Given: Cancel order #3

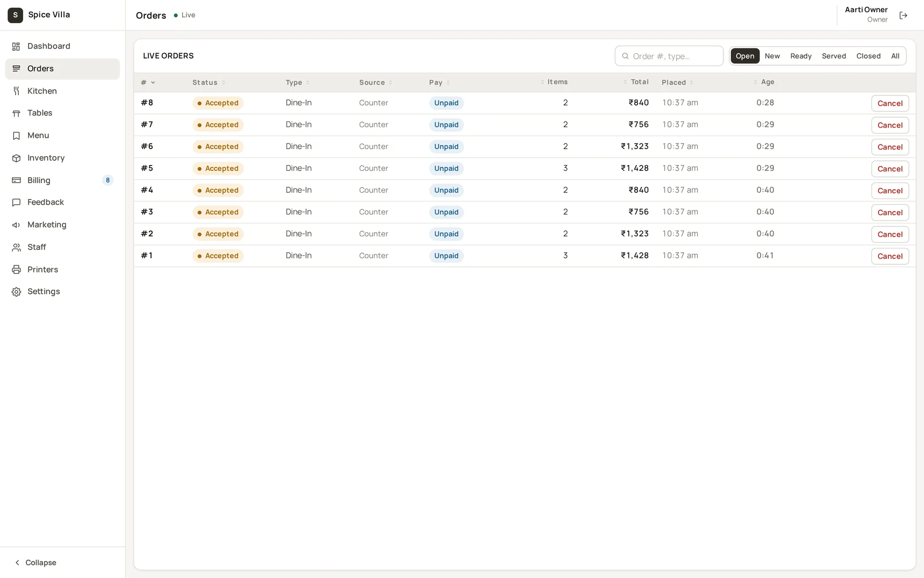Looking at the screenshot, I should (890, 212).
